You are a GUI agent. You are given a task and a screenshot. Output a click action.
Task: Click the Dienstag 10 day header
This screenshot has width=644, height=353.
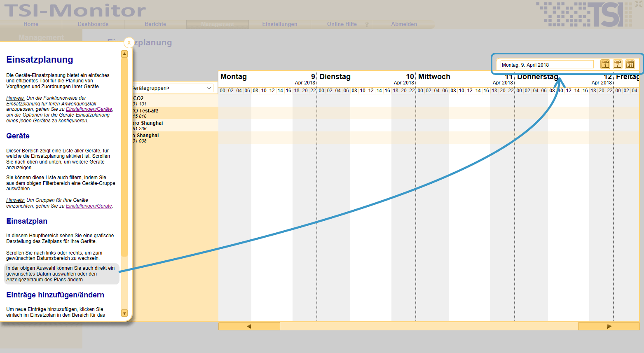pyautogui.click(x=366, y=79)
